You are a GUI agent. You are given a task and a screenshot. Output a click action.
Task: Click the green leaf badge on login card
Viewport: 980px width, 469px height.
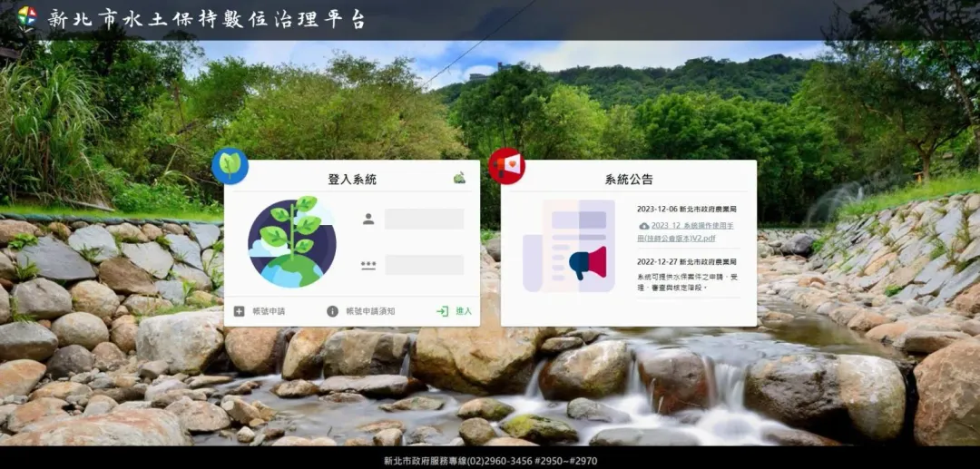[x=230, y=166]
